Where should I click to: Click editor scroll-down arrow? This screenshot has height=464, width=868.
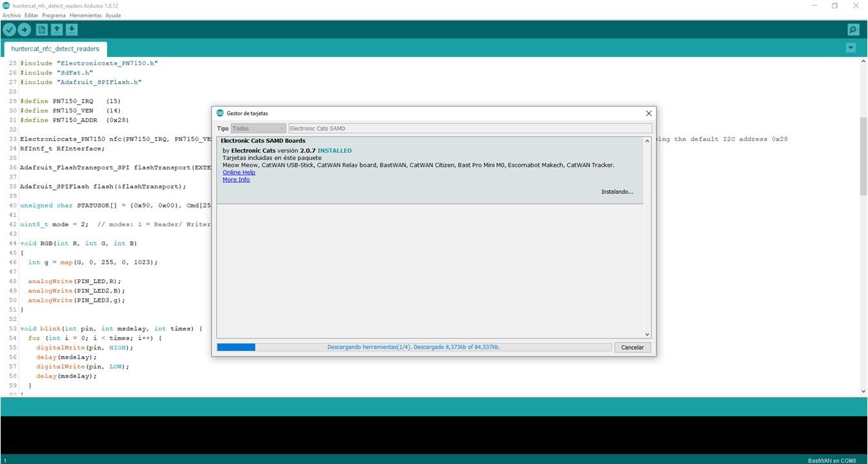point(863,391)
